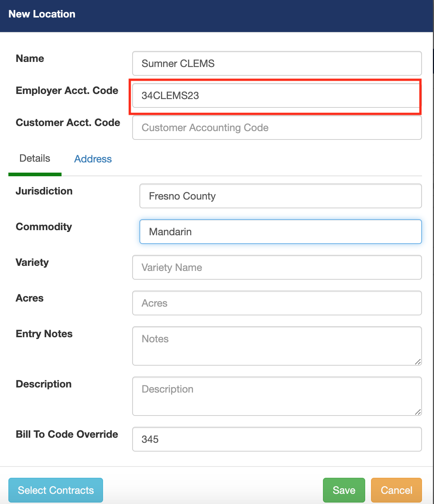Open the Jurisdiction field showing Fresno County
The width and height of the screenshot is (434, 504).
click(x=280, y=196)
